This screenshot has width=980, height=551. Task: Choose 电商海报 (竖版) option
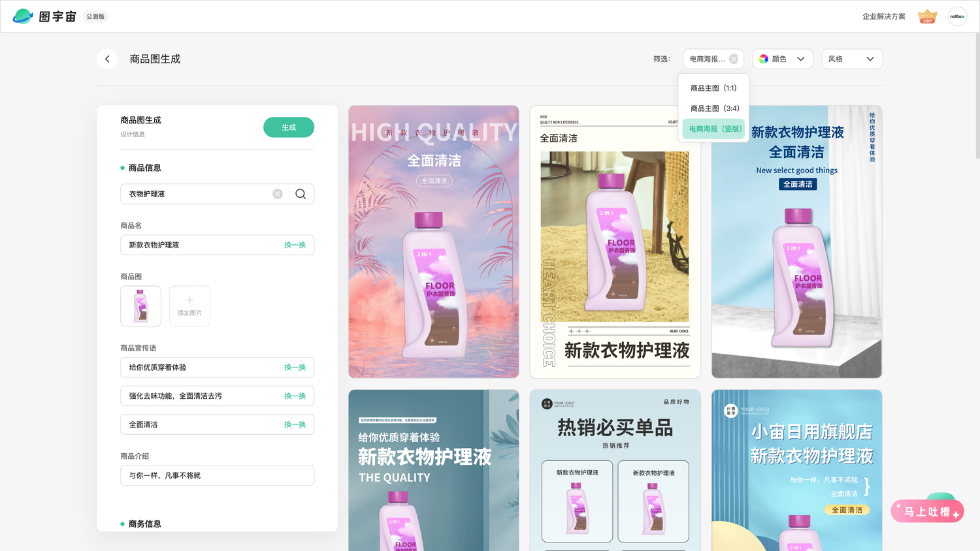[713, 129]
